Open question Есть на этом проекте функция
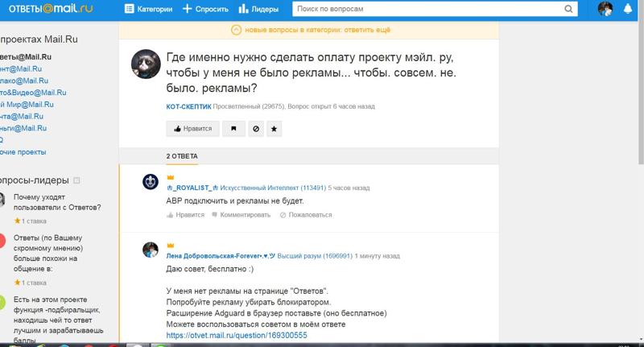 pos(58,320)
